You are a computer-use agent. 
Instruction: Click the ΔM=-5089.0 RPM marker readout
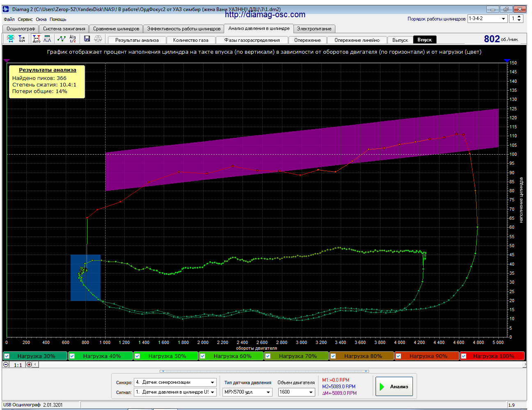click(339, 393)
